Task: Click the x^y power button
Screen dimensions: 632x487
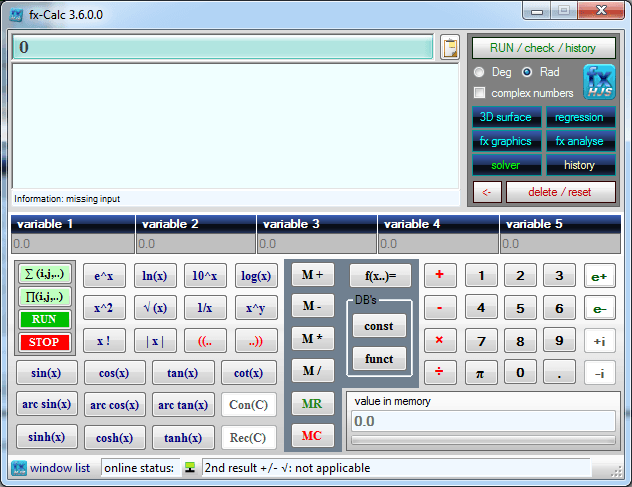Action: click(x=256, y=308)
